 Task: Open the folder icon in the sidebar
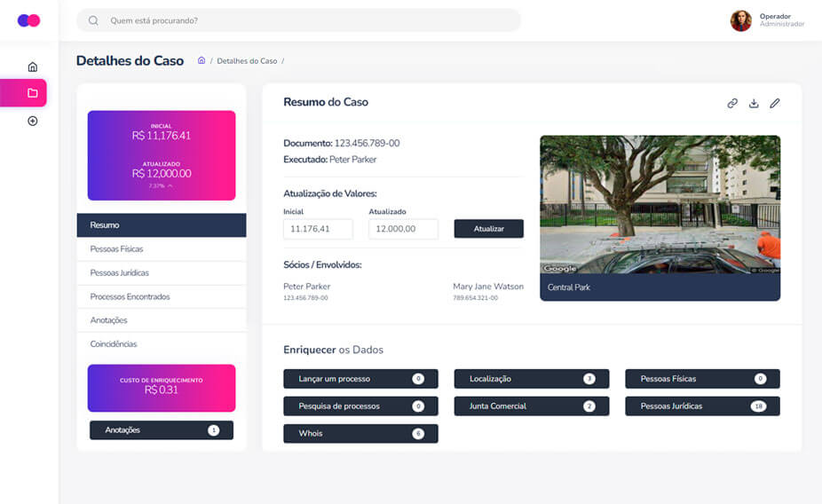33,93
